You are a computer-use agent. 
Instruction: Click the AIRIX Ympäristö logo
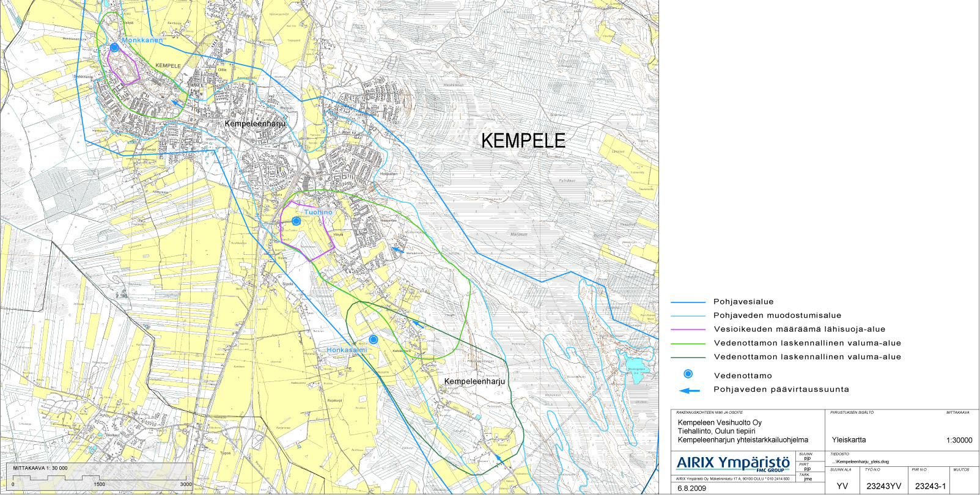(x=733, y=463)
